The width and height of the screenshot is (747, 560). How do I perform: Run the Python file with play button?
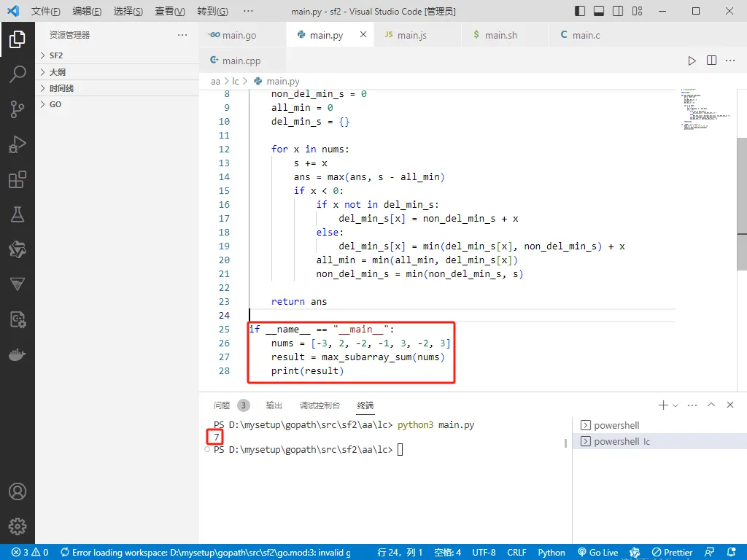692,61
